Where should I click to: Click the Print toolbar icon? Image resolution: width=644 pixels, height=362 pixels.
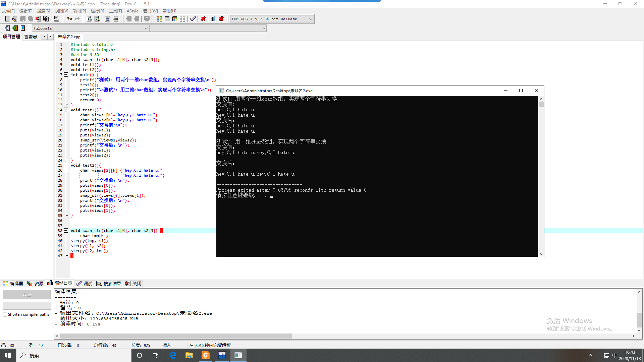(56, 19)
